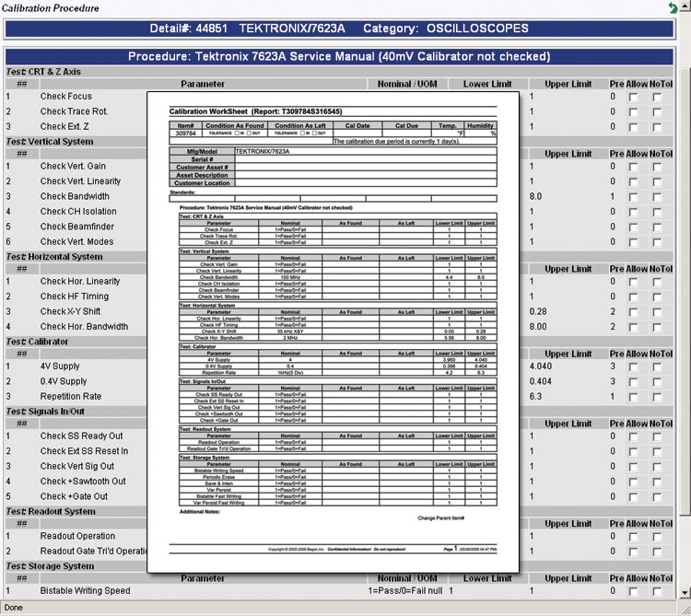Enable NoTol for Check Vert. Modes row

657,242
